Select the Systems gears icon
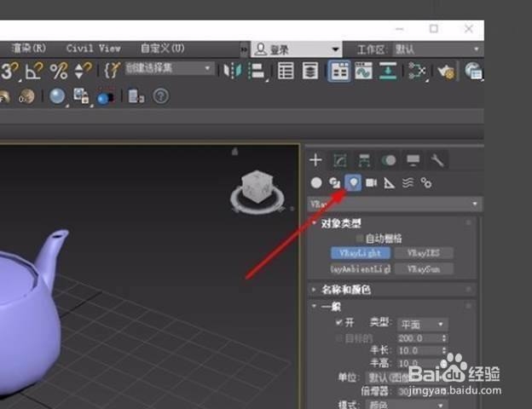 [426, 183]
